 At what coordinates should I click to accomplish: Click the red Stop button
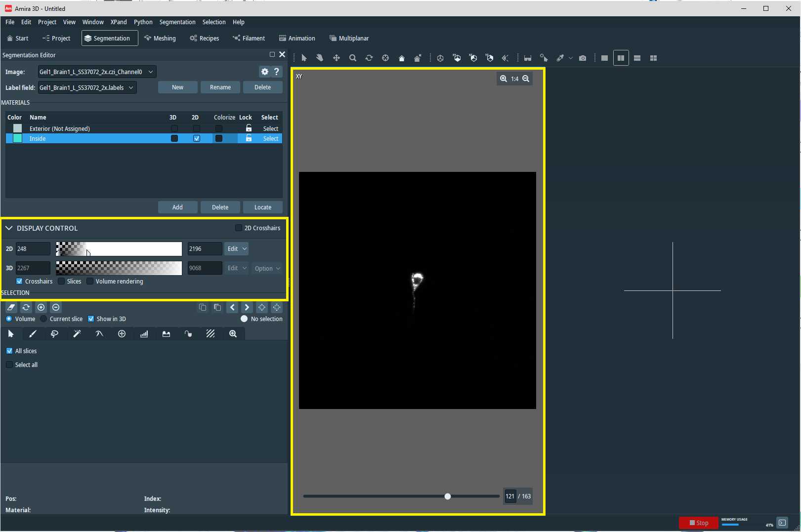point(699,523)
